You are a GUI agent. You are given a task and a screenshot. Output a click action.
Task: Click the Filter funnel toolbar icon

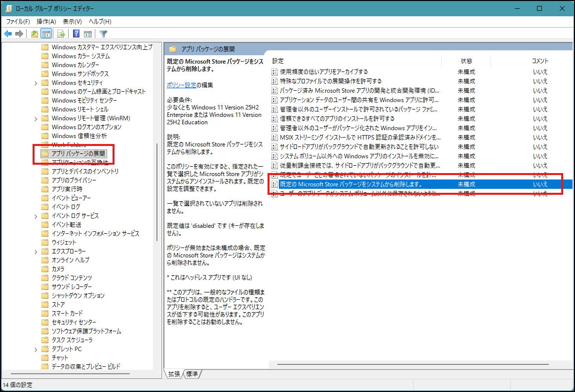tap(103, 34)
